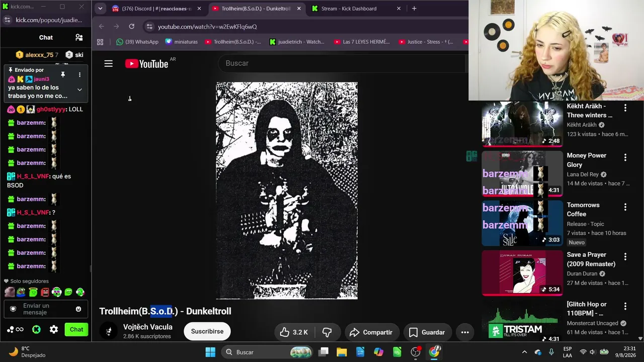Image resolution: width=644 pixels, height=362 pixels.
Task: Open Justice - Stress bookmark
Action: [x=426, y=42]
